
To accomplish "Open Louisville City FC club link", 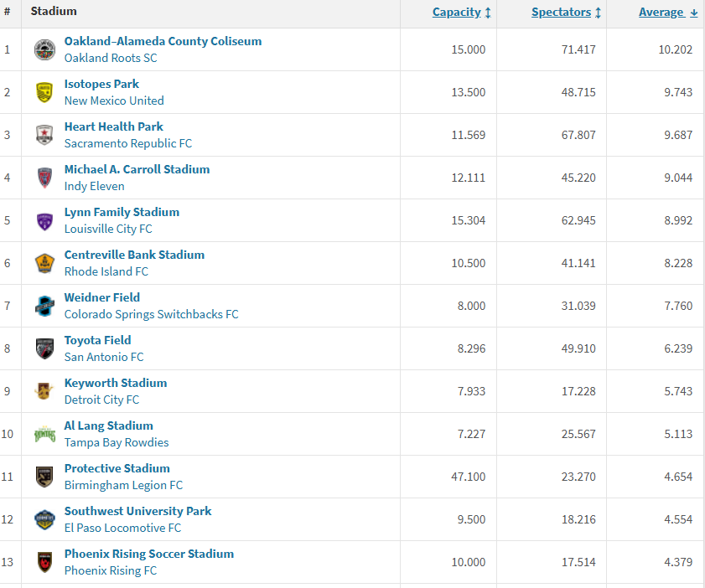I will pos(108,229).
